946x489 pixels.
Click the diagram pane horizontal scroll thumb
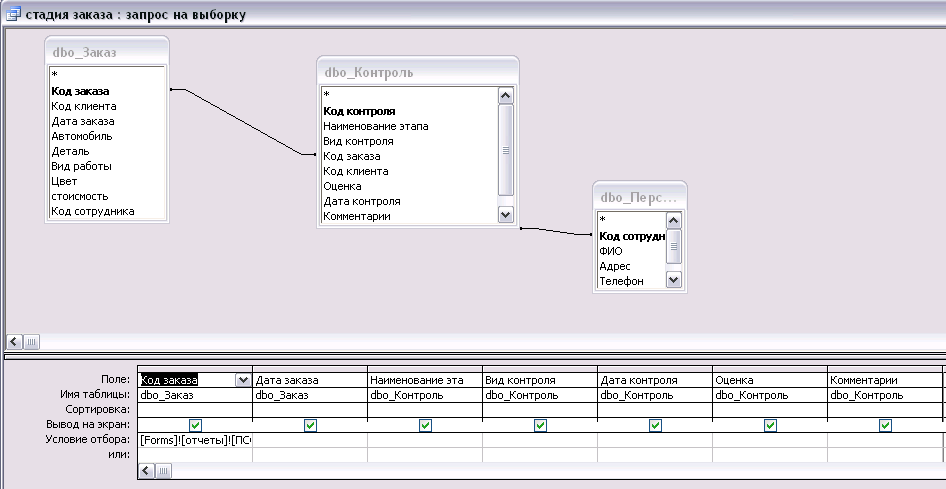[31, 342]
